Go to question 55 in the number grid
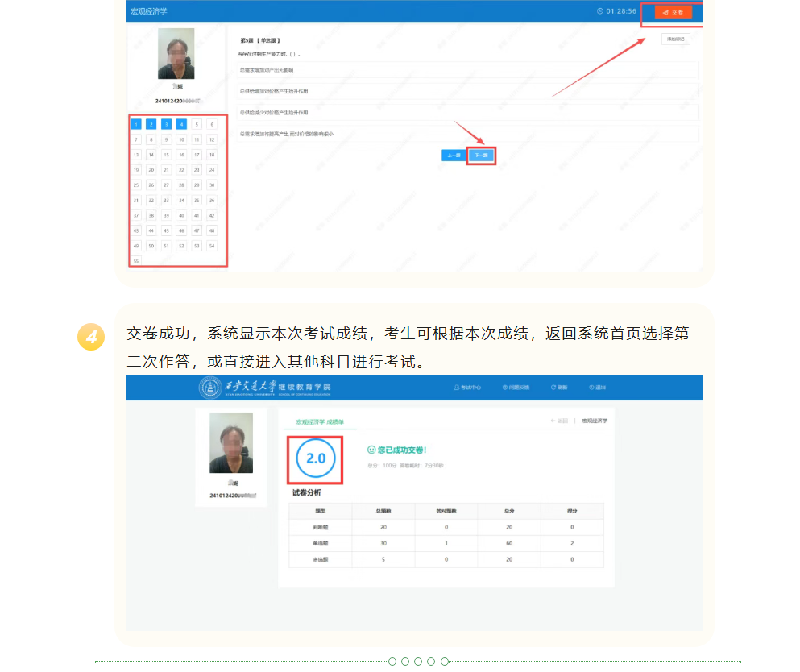 pyautogui.click(x=136, y=261)
